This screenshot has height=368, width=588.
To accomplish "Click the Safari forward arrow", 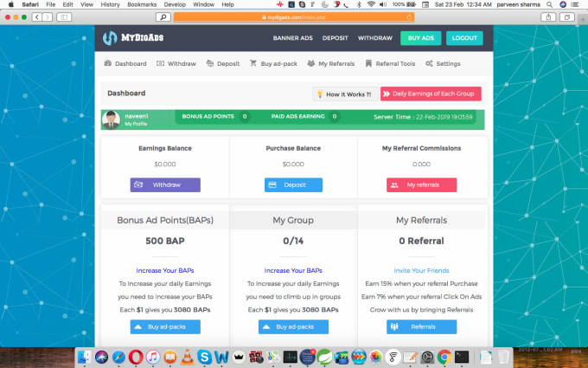I will (48, 17).
